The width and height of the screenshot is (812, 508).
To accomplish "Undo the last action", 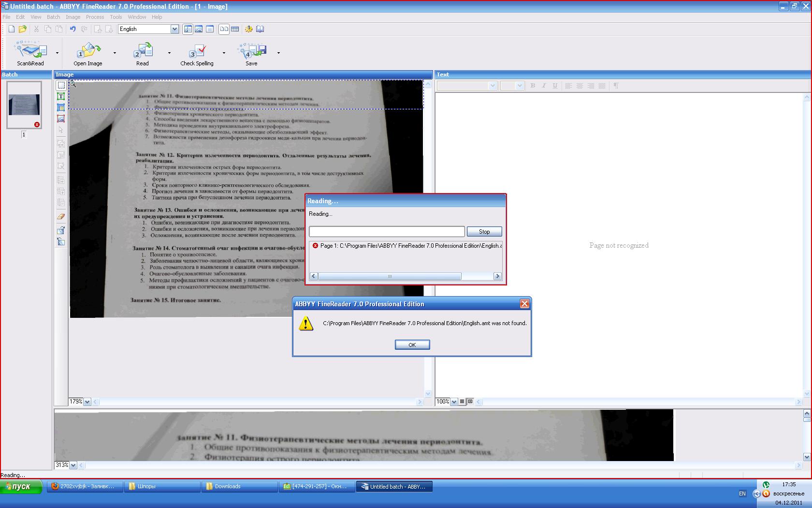I will [x=73, y=29].
